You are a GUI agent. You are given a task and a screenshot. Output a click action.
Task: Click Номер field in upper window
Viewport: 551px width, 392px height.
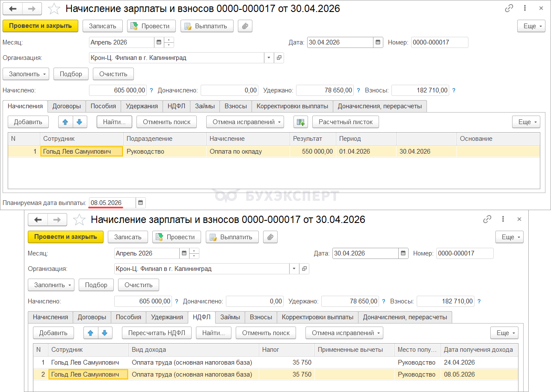[440, 42]
